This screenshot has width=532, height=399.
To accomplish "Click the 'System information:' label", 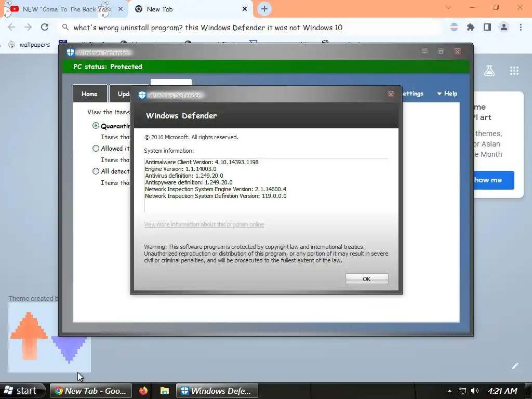I will 169,151.
